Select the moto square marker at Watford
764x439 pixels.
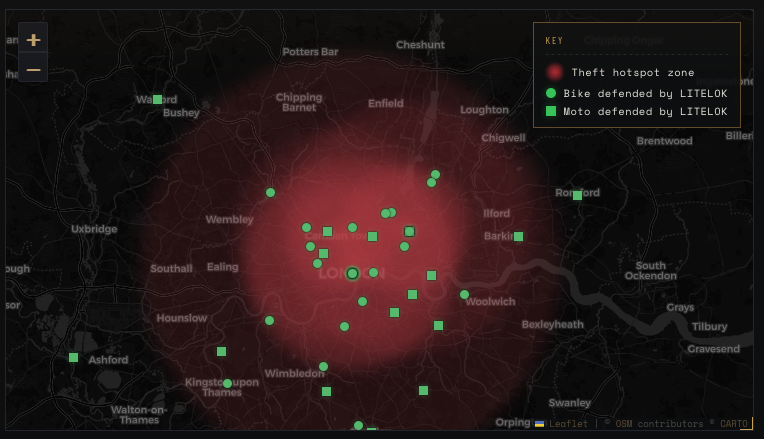coord(157,99)
